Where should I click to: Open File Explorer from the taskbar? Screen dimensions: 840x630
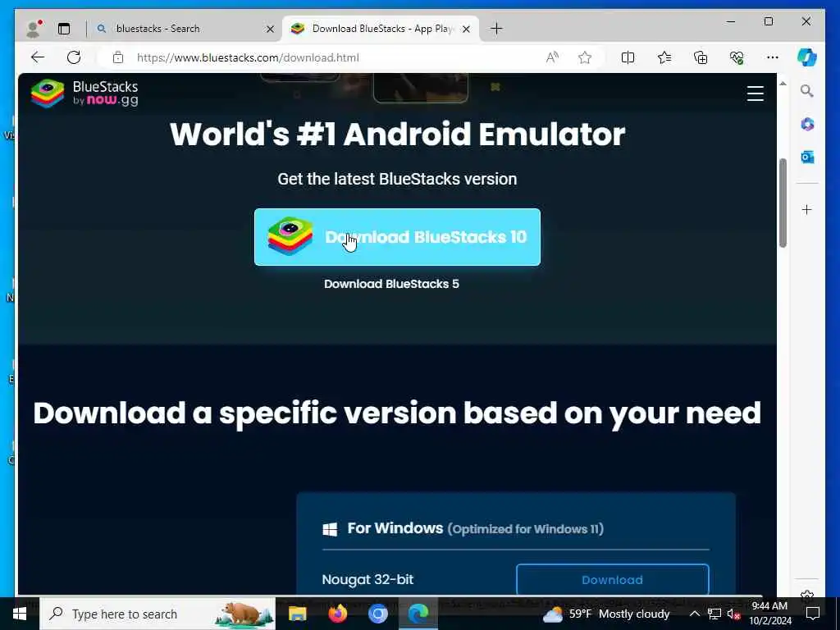point(297,614)
